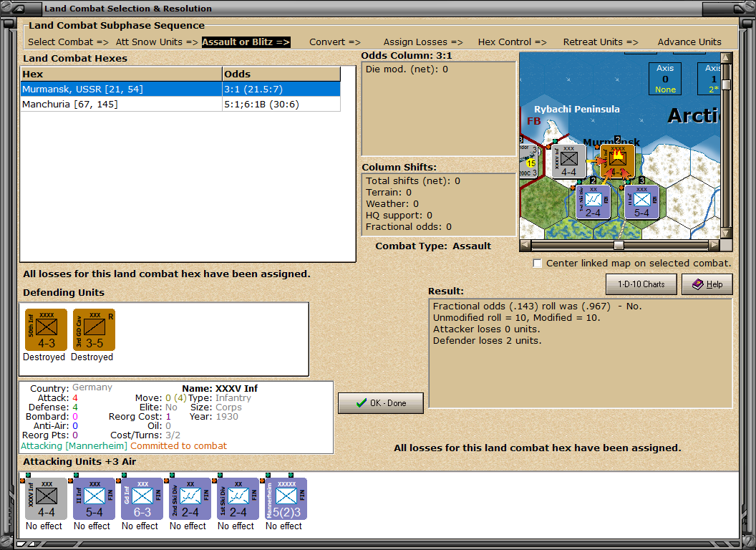Click the Murmansk map label
Image resolution: width=756 pixels, height=550 pixels.
(611, 143)
